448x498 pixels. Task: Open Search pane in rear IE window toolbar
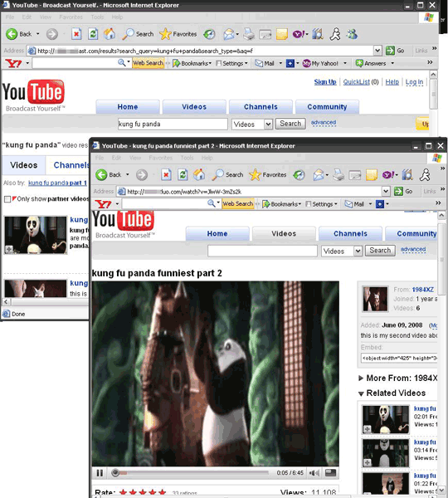(138, 34)
